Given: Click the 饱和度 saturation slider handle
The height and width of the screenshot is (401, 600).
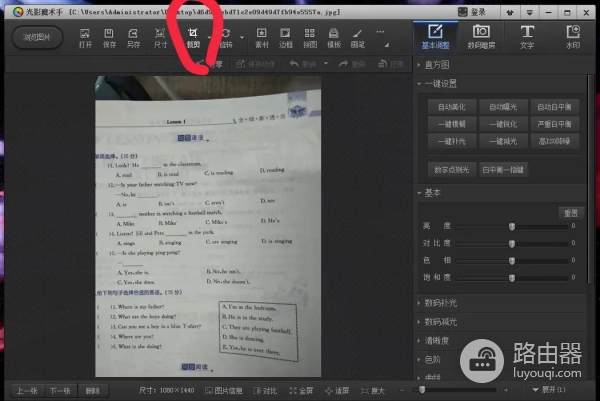Looking at the screenshot, I should click(x=512, y=278).
